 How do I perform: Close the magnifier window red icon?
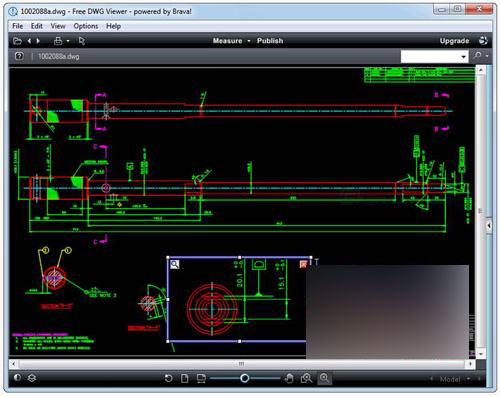303,264
